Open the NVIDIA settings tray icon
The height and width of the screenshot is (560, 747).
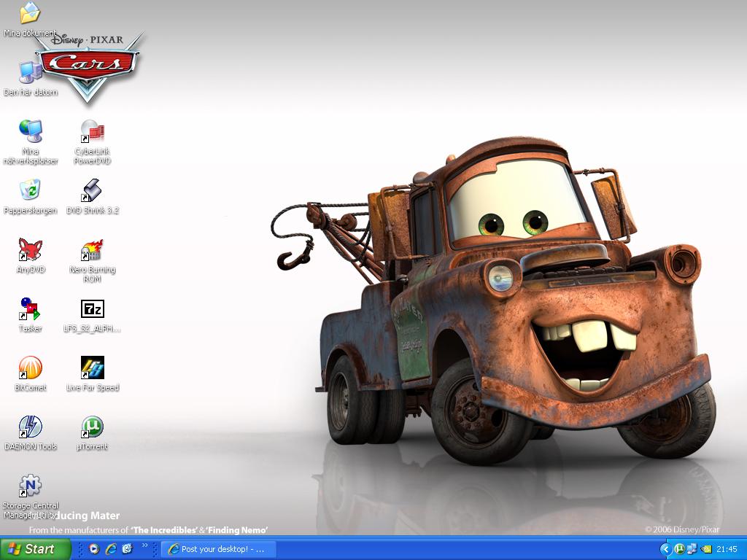click(x=706, y=549)
